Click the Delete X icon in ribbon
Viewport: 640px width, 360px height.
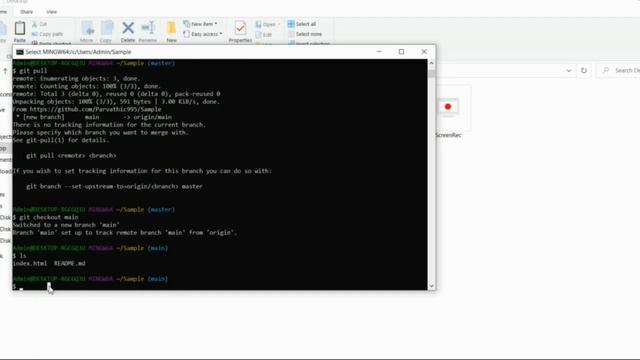click(128, 32)
